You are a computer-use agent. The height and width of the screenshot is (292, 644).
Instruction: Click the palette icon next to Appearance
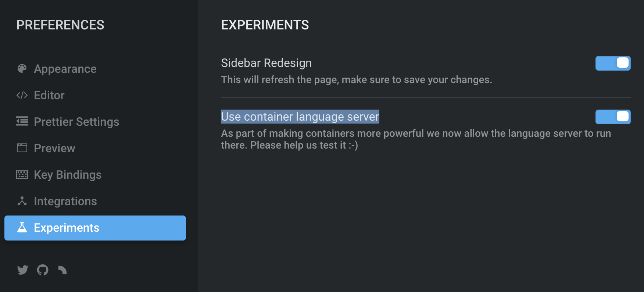click(22, 68)
